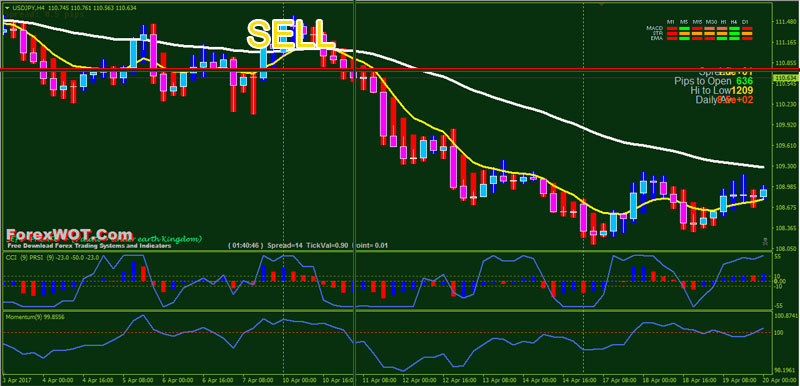
Task: Click the 7 Apr 08:00 time label
Action: click(259, 380)
